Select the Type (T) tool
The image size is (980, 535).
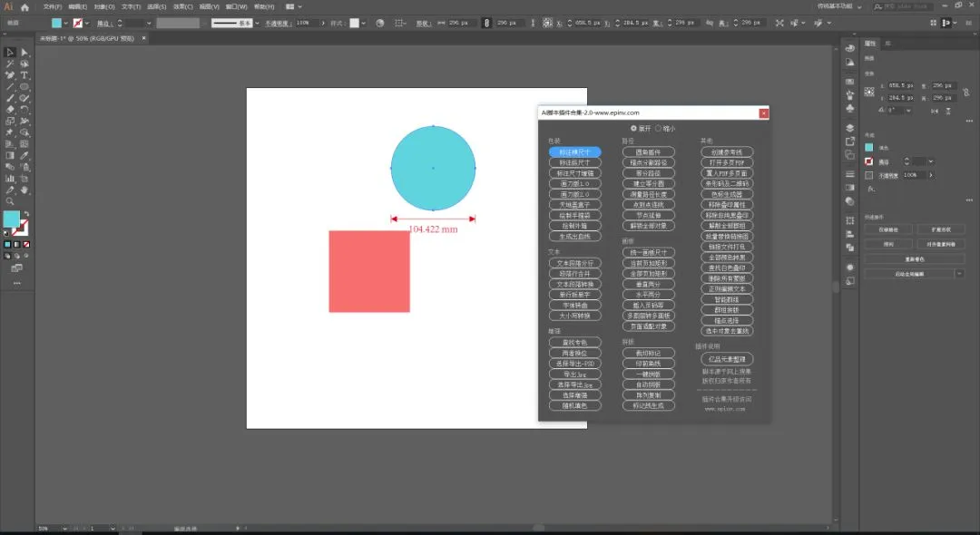tap(24, 75)
